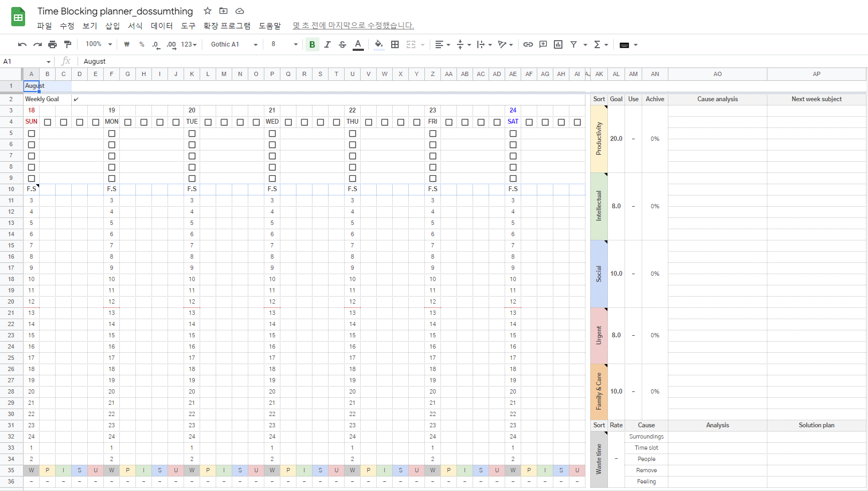Image resolution: width=868 pixels, height=491 pixels.
Task: Open font size 8 dropdown
Action: [284, 44]
